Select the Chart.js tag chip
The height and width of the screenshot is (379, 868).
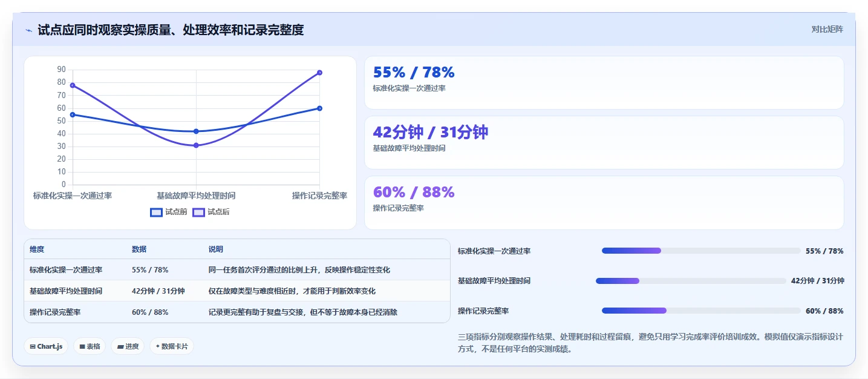tap(46, 346)
